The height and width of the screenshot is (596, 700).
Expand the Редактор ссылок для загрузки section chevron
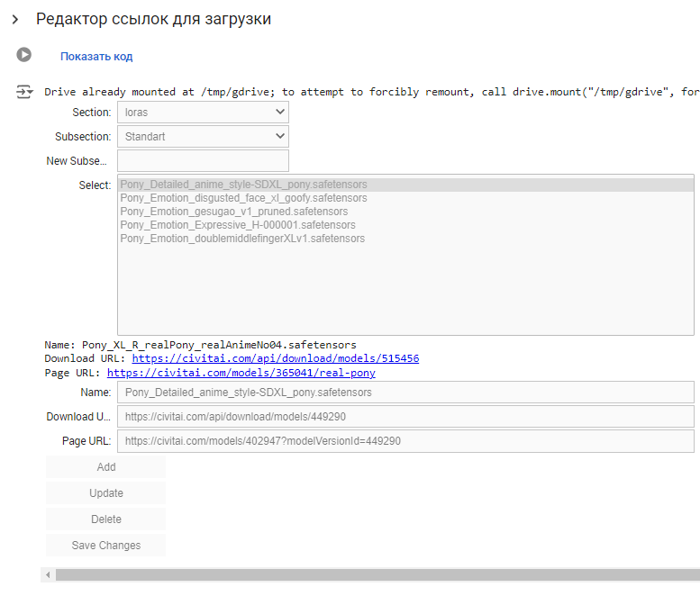point(15,19)
